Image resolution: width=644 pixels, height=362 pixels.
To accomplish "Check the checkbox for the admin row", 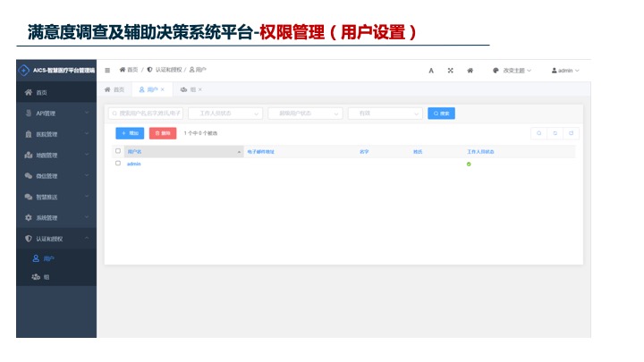I will coord(118,164).
